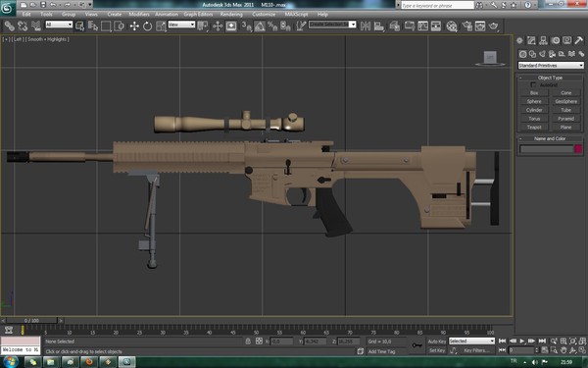This screenshot has height=368, width=588.
Task: Click Bind to Space Warp tool
Action: (x=36, y=26)
